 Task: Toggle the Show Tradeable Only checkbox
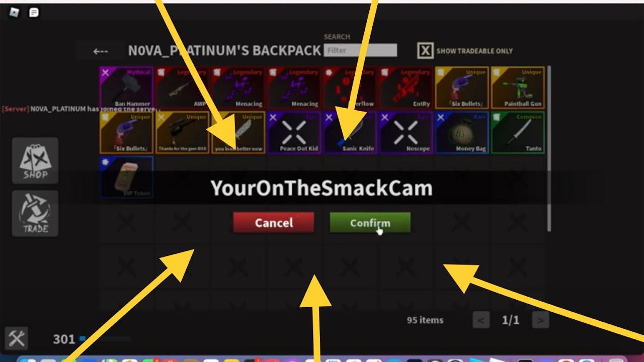point(425,51)
